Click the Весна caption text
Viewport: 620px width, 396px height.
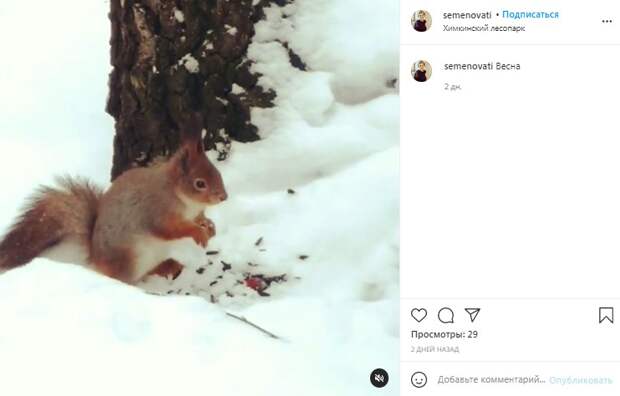[508, 66]
